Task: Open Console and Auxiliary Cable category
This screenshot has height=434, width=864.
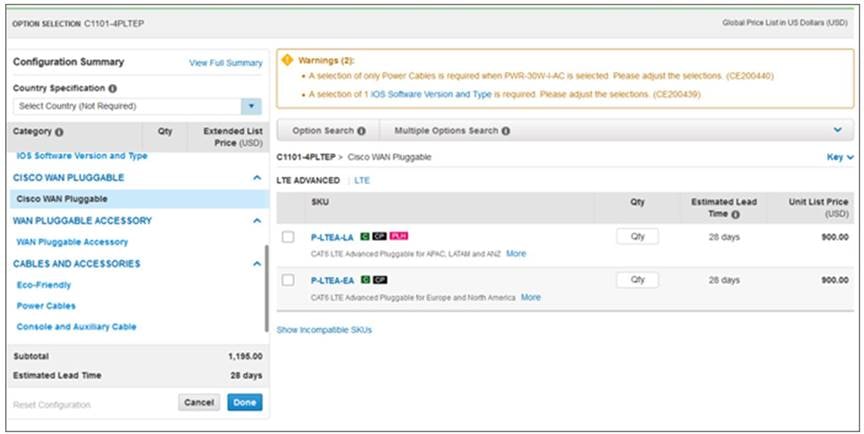Action: point(77,327)
